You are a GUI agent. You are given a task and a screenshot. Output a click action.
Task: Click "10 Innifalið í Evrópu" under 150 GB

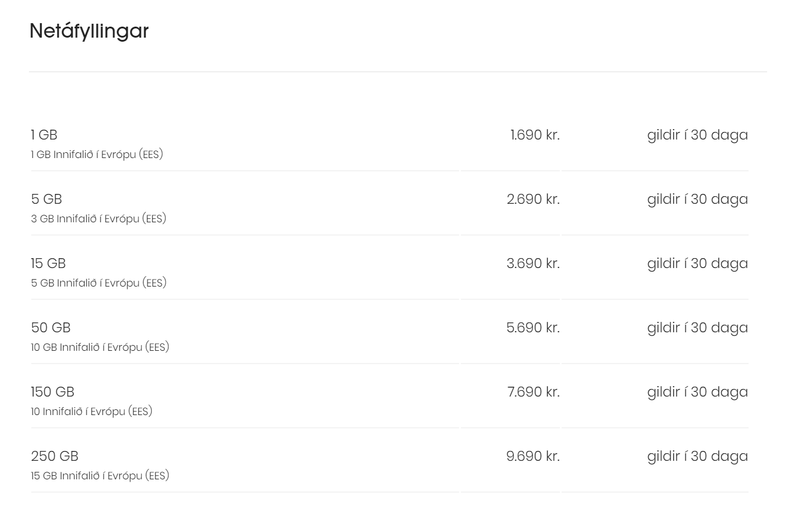pyautogui.click(x=91, y=412)
